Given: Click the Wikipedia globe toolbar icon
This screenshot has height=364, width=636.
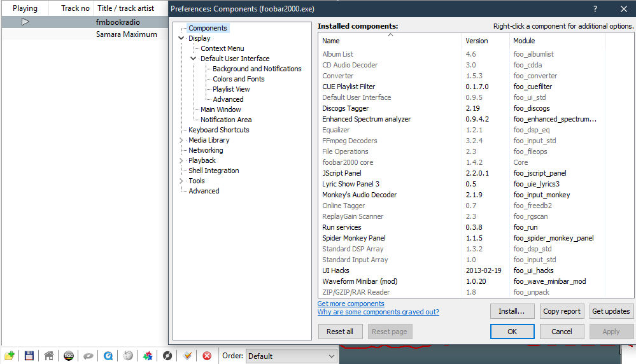Looking at the screenshot, I should click(x=128, y=356).
